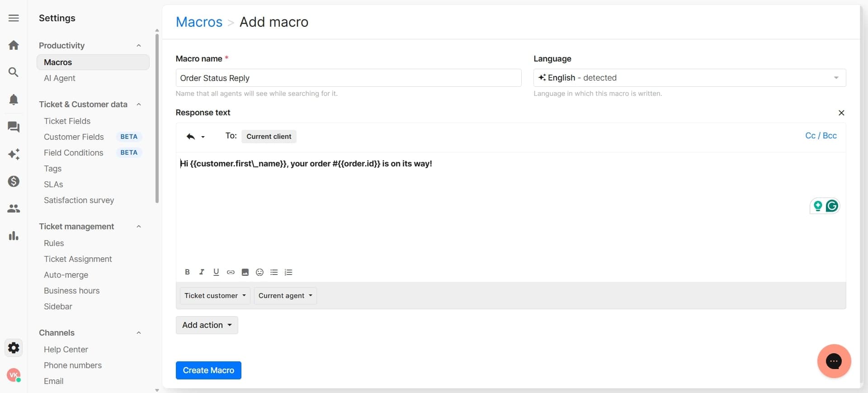Click the Bold formatting icon

[x=187, y=272]
